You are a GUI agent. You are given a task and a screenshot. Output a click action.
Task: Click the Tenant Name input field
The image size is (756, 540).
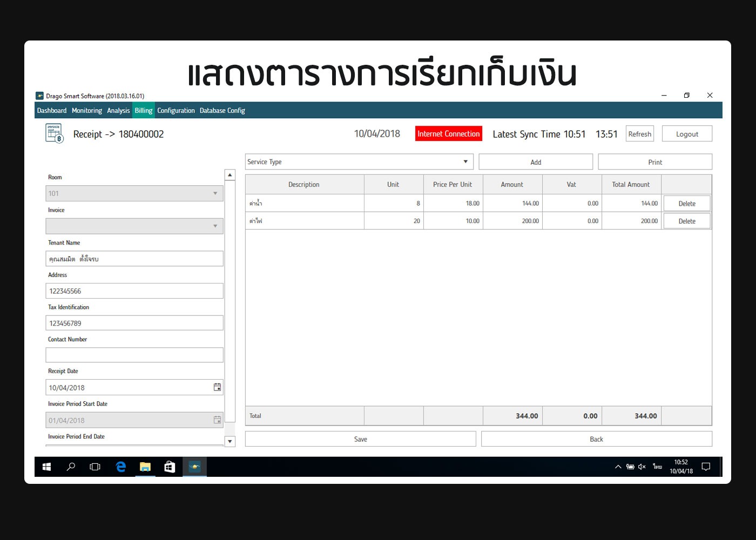point(134,259)
